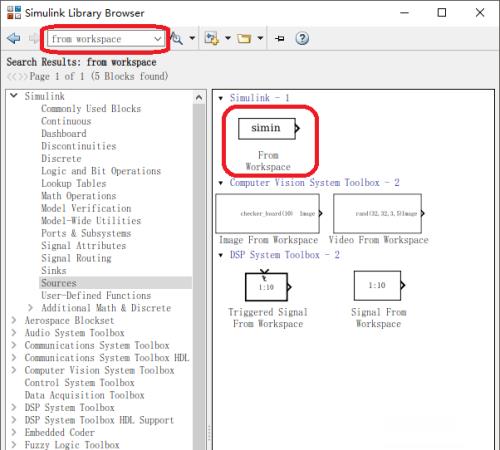
Task: Select the Discontinuities library
Action: tap(79, 146)
